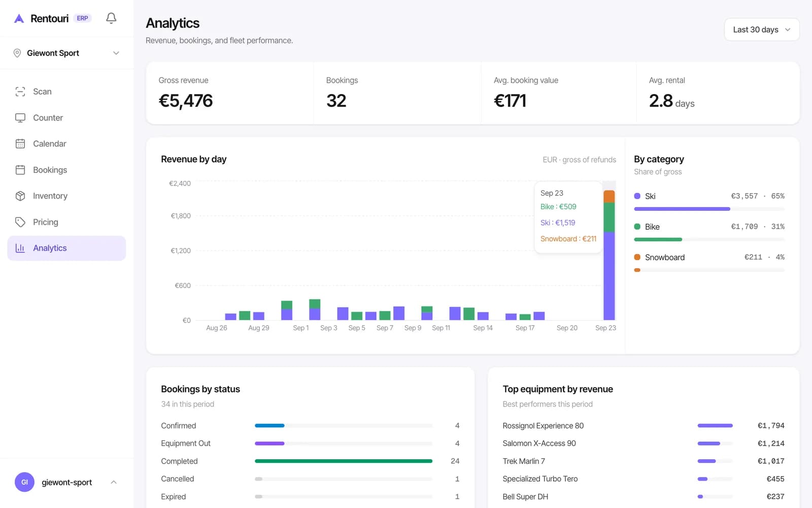Click the By category heading

tap(659, 159)
